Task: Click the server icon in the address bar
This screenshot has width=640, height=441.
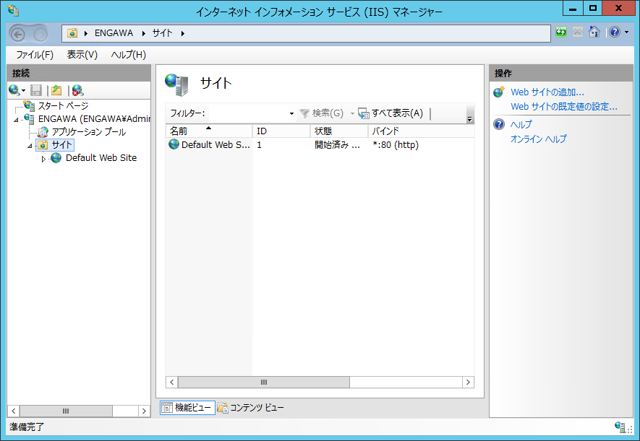Action: 72,33
